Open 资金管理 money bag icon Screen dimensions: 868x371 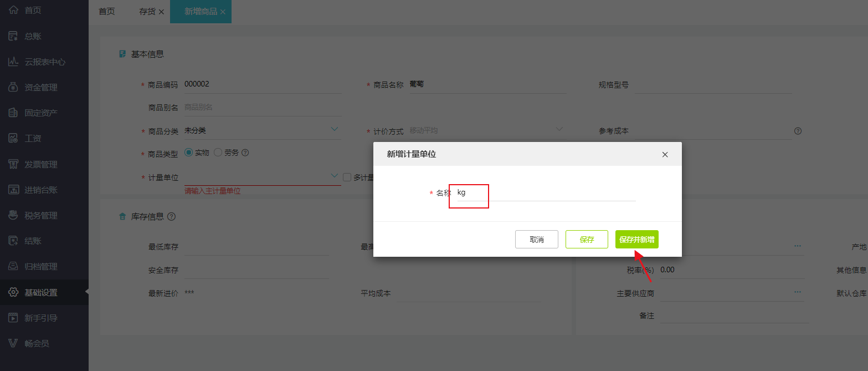tap(14, 87)
